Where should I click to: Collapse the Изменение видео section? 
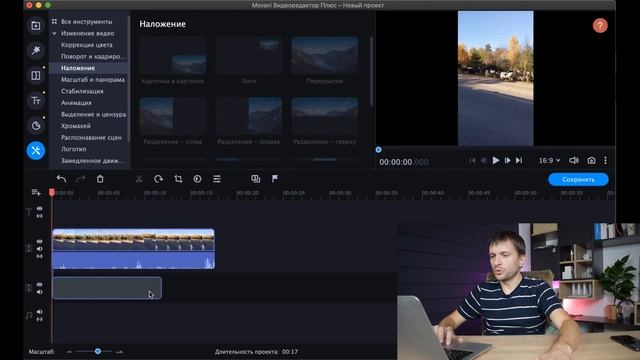54,33
